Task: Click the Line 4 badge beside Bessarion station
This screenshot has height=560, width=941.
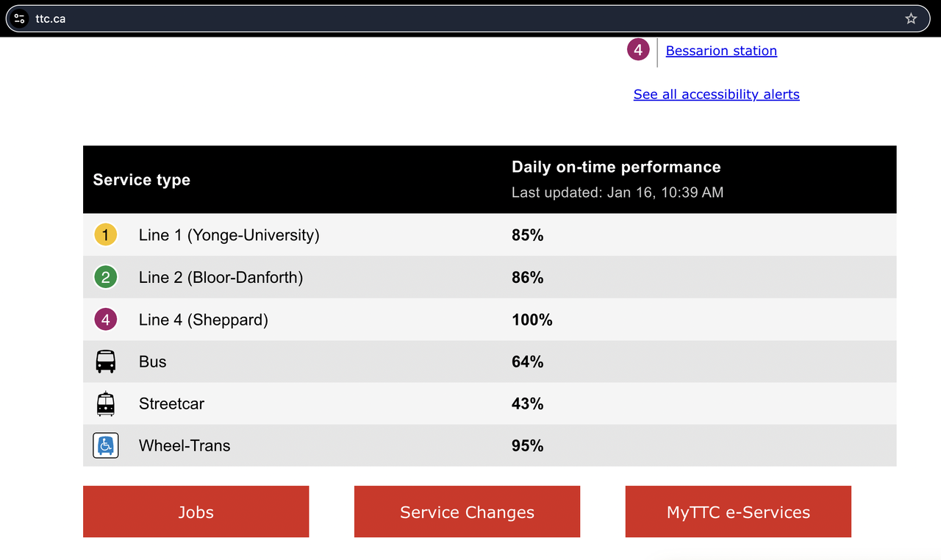Action: tap(638, 50)
